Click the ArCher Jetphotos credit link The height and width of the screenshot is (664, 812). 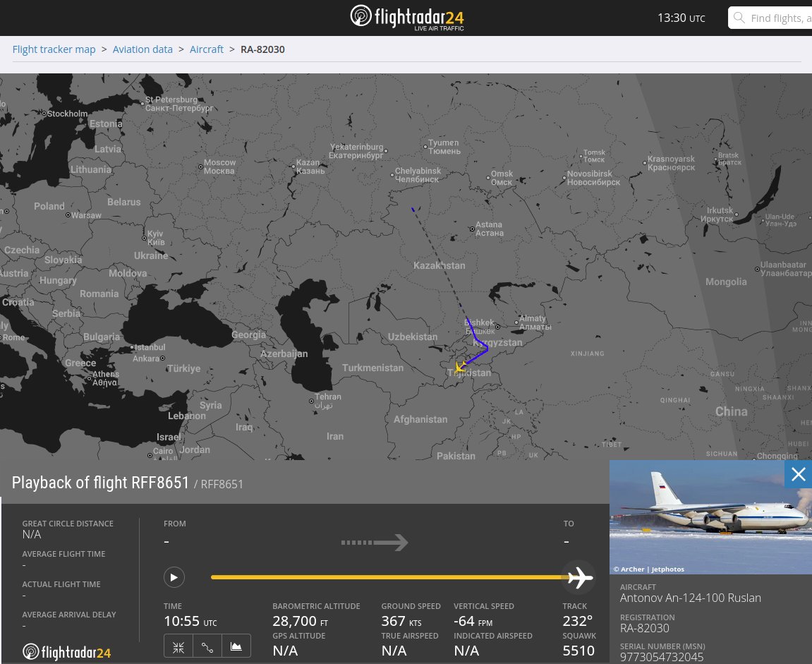click(x=649, y=569)
